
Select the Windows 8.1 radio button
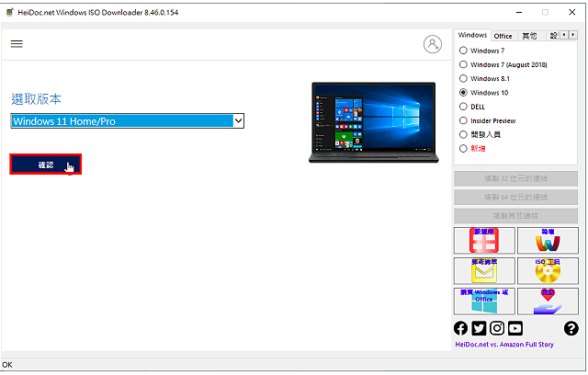pos(463,78)
